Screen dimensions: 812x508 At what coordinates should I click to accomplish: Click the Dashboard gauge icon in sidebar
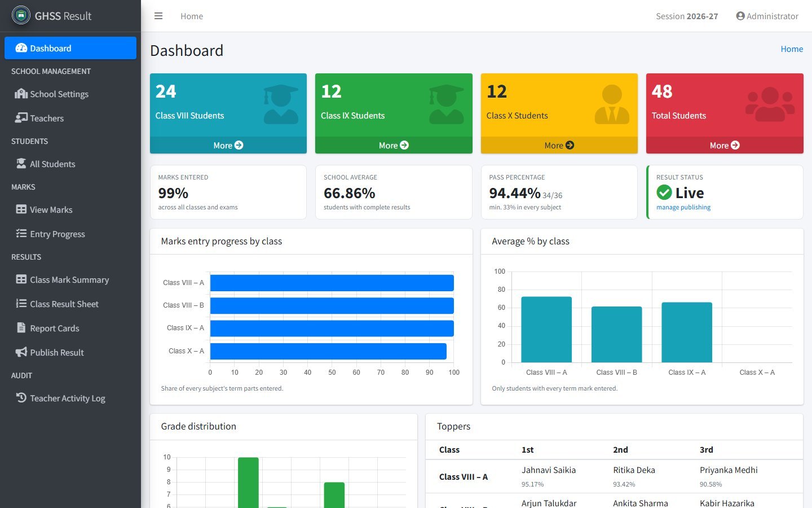pos(21,48)
